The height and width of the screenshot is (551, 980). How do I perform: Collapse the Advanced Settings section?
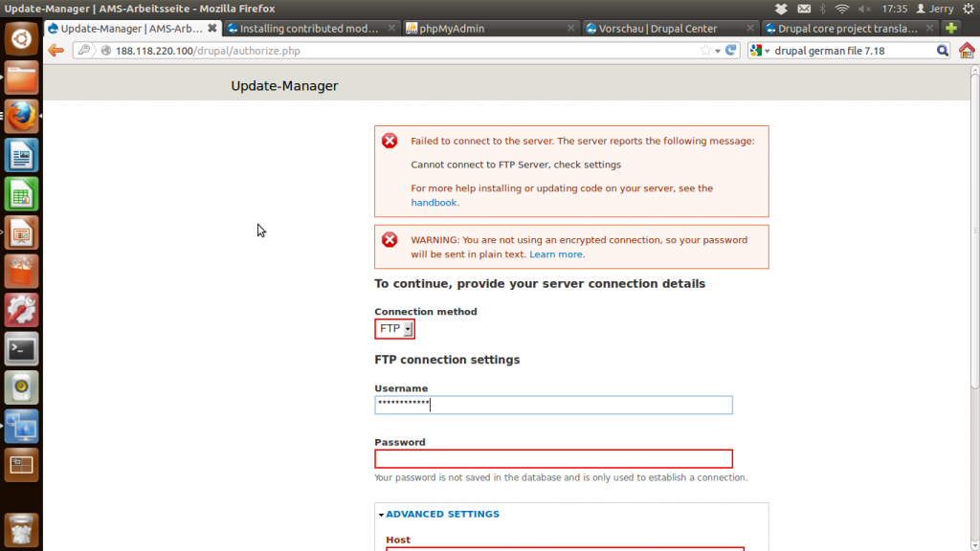tap(442, 515)
